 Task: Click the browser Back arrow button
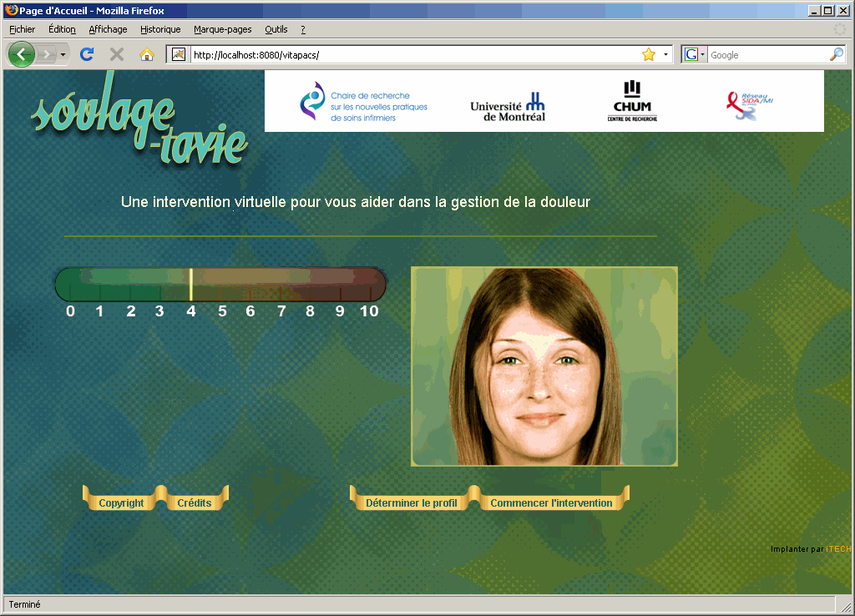point(22,55)
